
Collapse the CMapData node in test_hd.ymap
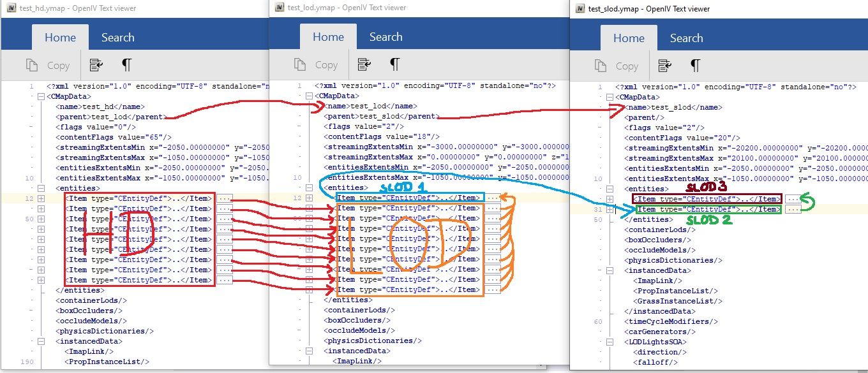(x=41, y=97)
